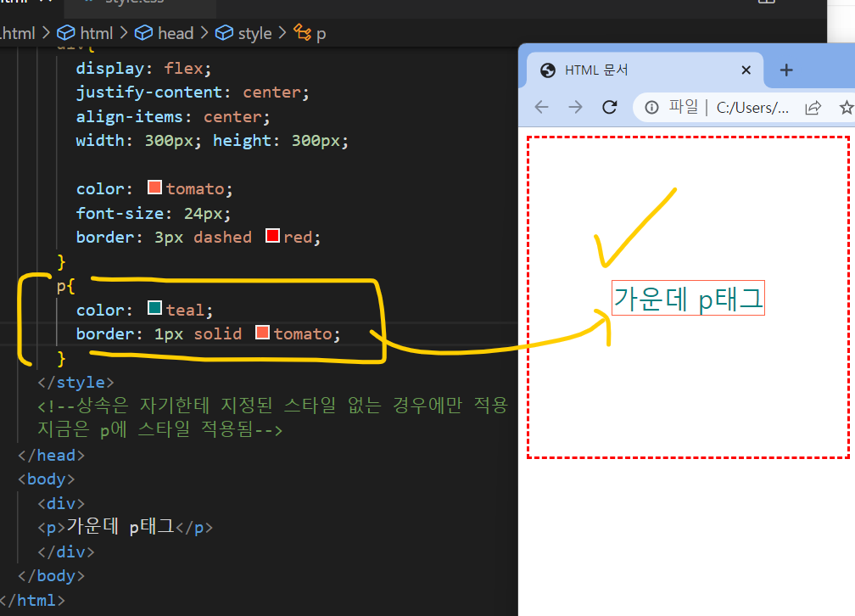Click the closing </body> tag

51,575
